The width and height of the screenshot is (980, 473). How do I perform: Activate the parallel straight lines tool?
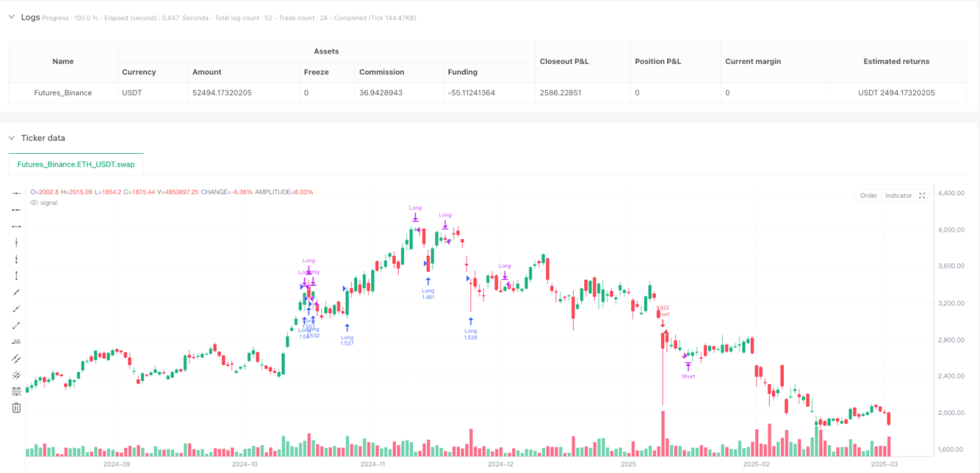pyautogui.click(x=17, y=358)
